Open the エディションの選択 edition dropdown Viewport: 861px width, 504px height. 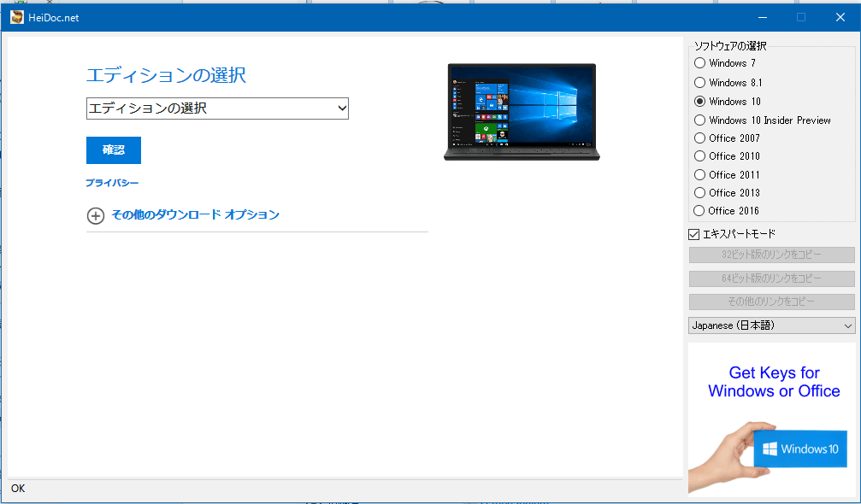(217, 108)
